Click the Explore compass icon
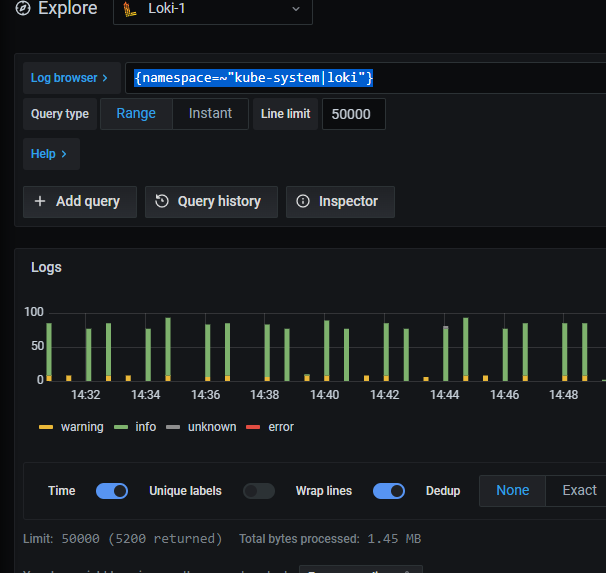 21,9
